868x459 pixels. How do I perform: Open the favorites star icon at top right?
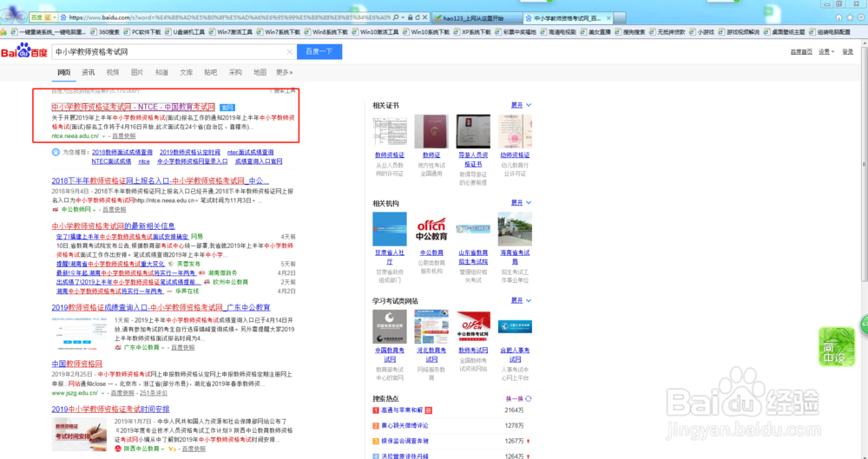(850, 17)
